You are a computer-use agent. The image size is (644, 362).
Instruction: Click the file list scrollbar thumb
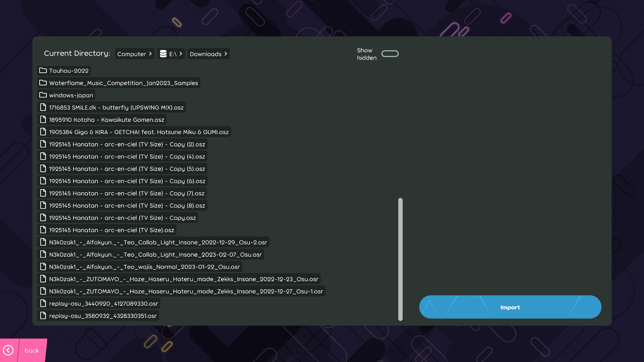click(x=400, y=259)
